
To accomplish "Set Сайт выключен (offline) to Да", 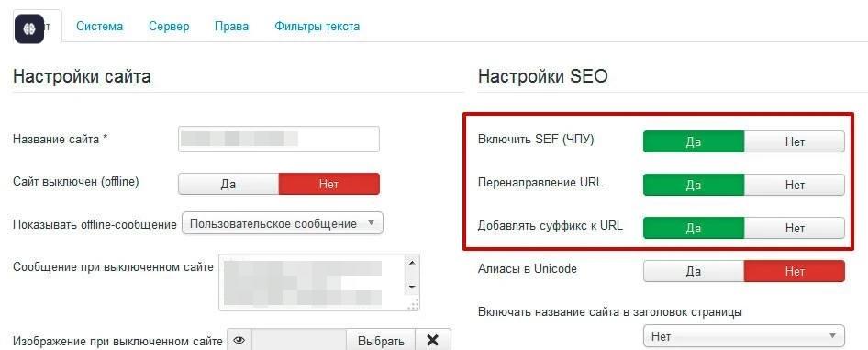I will point(228,184).
